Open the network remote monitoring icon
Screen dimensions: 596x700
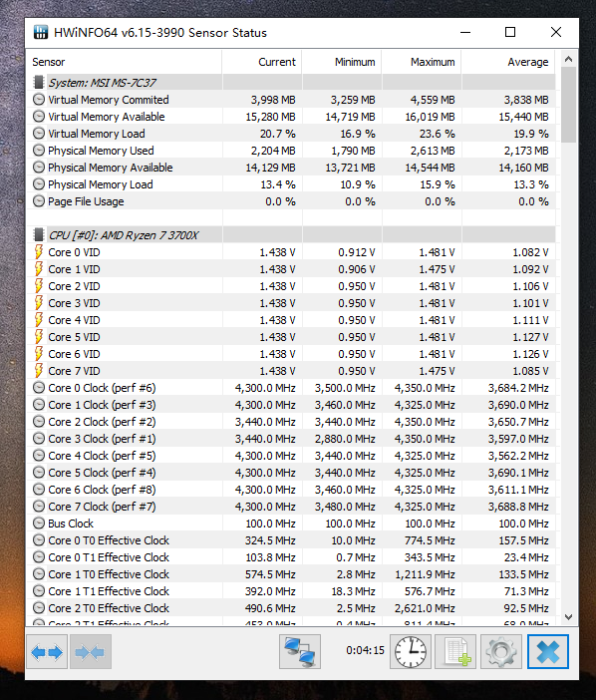coord(300,652)
